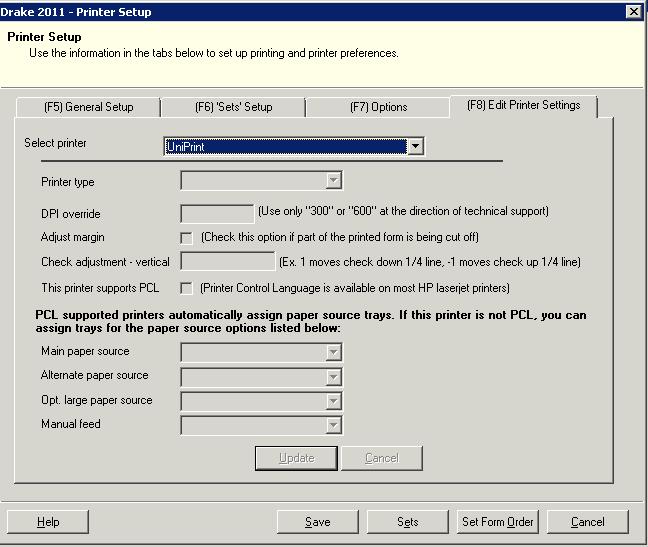Viewport: 648px width, 547px height.
Task: Click the Check adjustment - vertical field
Action: click(x=227, y=261)
